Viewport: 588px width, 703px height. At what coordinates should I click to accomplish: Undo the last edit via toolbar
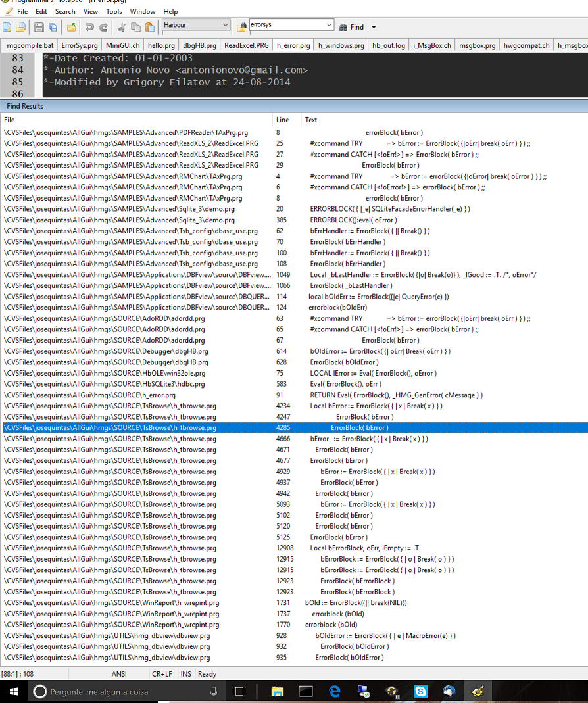point(89,27)
